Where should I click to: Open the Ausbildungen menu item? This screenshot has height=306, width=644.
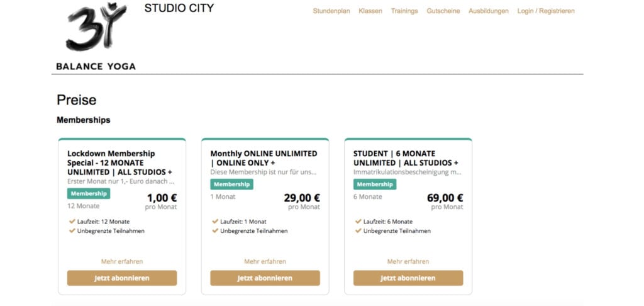point(488,11)
